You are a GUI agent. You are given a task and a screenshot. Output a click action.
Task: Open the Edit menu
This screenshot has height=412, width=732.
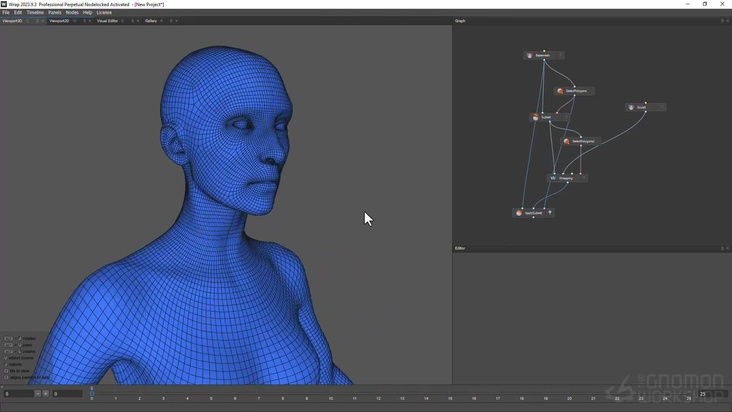[18, 13]
